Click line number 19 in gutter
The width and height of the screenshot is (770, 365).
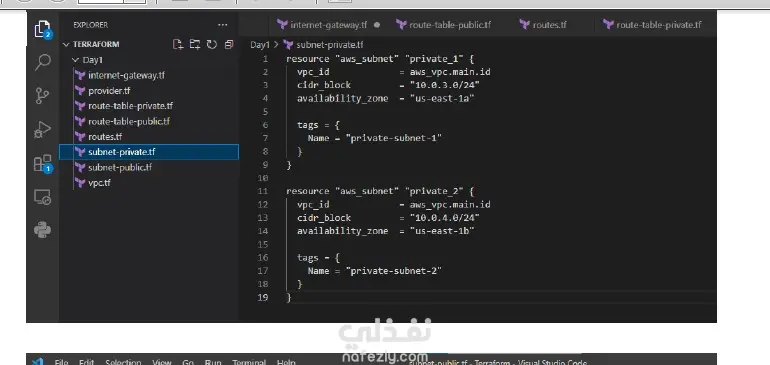coord(263,297)
